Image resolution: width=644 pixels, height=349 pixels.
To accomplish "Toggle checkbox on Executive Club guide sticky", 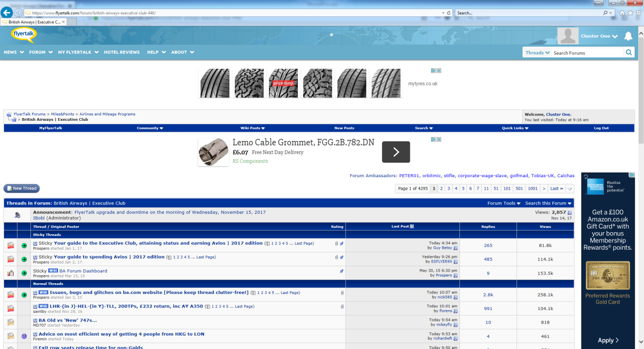I will point(35,243).
